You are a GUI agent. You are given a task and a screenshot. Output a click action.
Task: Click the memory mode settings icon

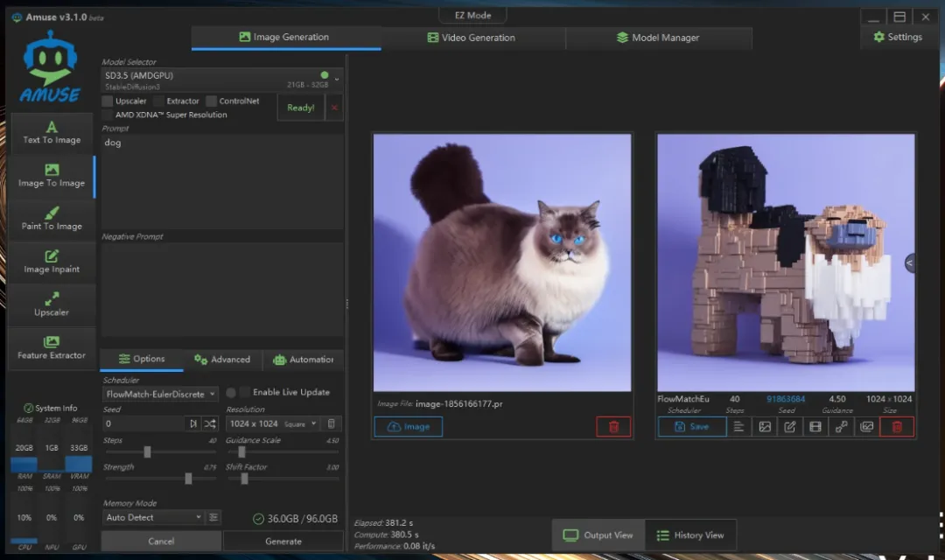point(213,517)
